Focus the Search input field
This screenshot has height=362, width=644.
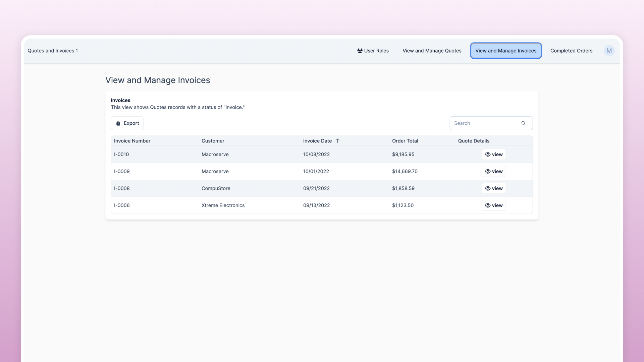(483, 123)
